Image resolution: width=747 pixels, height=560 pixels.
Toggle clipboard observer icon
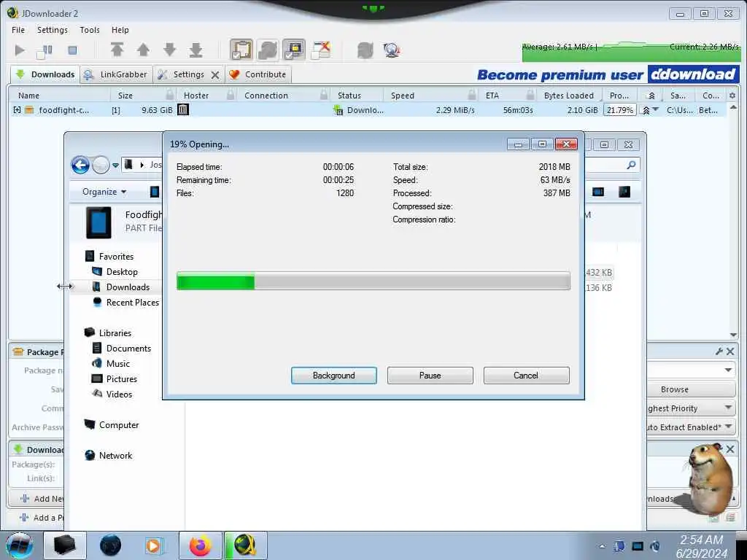coord(241,50)
